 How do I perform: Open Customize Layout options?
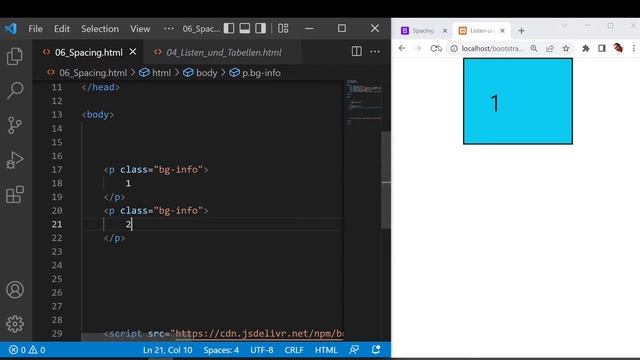283,28
